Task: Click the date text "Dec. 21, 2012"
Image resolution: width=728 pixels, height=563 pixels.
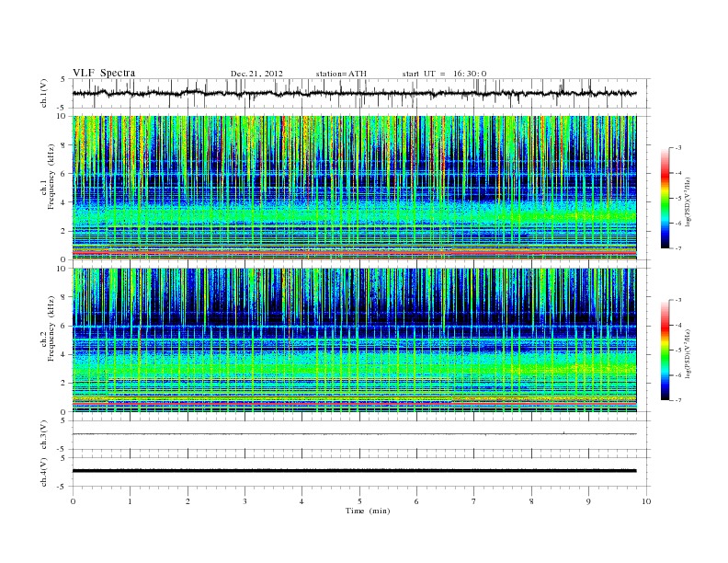Action: click(x=256, y=74)
